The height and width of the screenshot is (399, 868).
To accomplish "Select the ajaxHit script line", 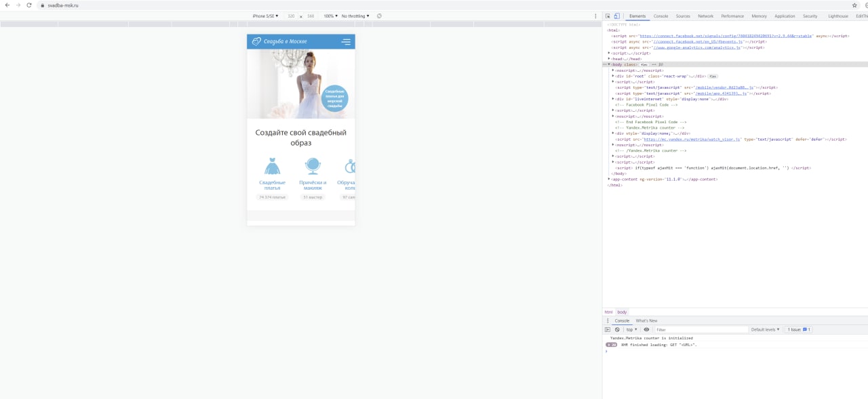I will (713, 168).
